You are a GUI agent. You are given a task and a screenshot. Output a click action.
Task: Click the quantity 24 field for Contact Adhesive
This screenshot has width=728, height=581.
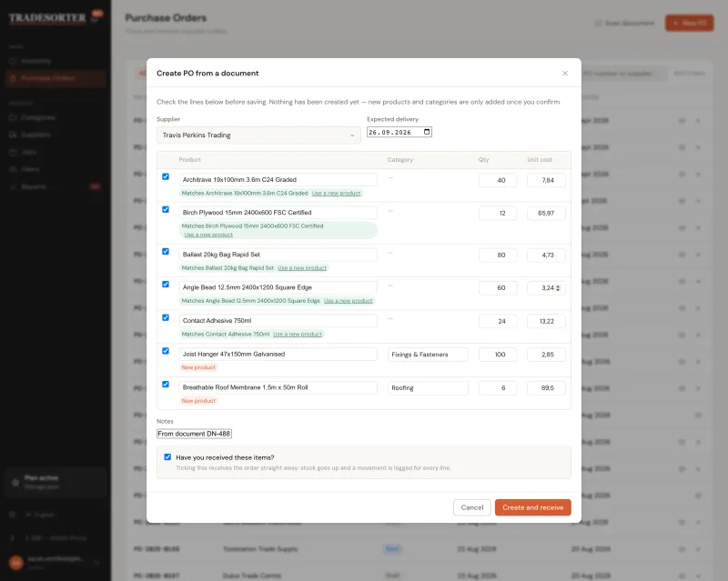pos(498,321)
